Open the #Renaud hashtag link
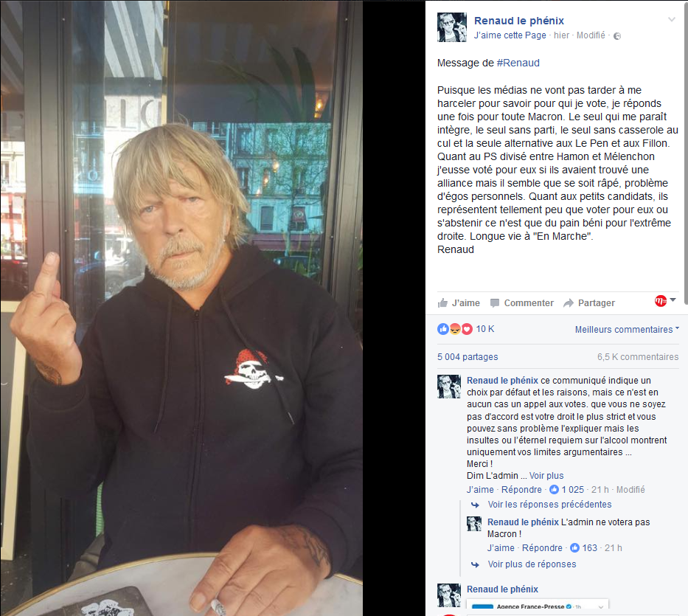Viewport: 688px width, 616px height. 518,63
